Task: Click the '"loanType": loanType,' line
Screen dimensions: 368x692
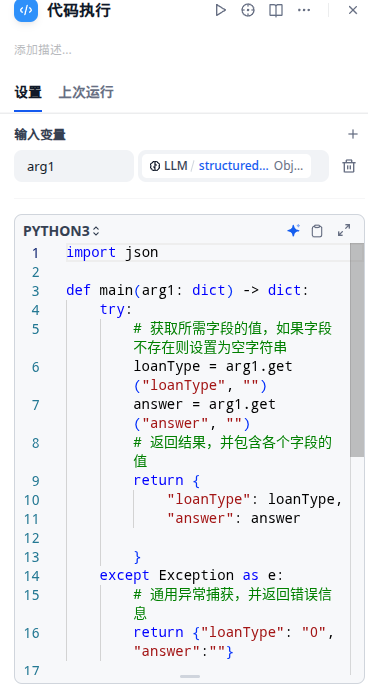Action: click(x=255, y=499)
